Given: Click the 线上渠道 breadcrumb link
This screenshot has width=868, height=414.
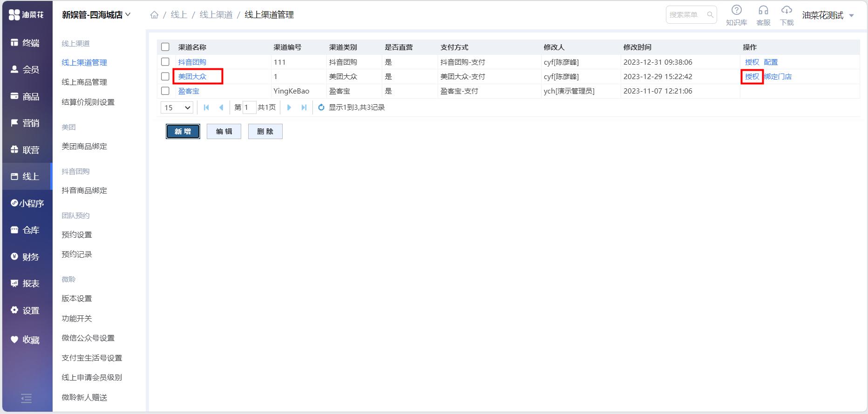Looking at the screenshot, I should (216, 15).
